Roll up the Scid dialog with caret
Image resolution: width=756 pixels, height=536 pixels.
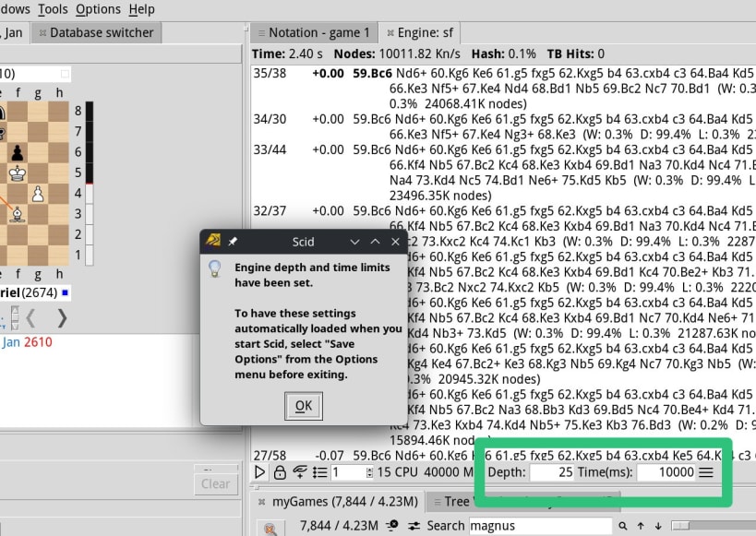[375, 242]
